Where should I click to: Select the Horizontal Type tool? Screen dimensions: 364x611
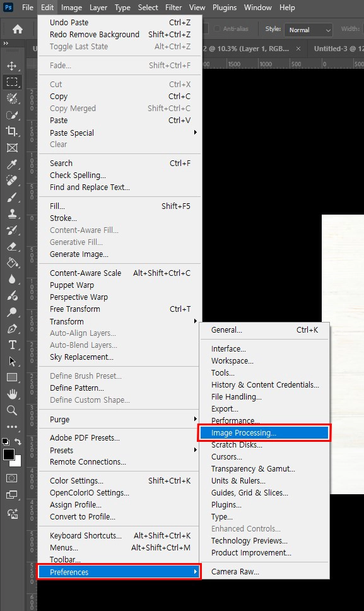(x=12, y=345)
